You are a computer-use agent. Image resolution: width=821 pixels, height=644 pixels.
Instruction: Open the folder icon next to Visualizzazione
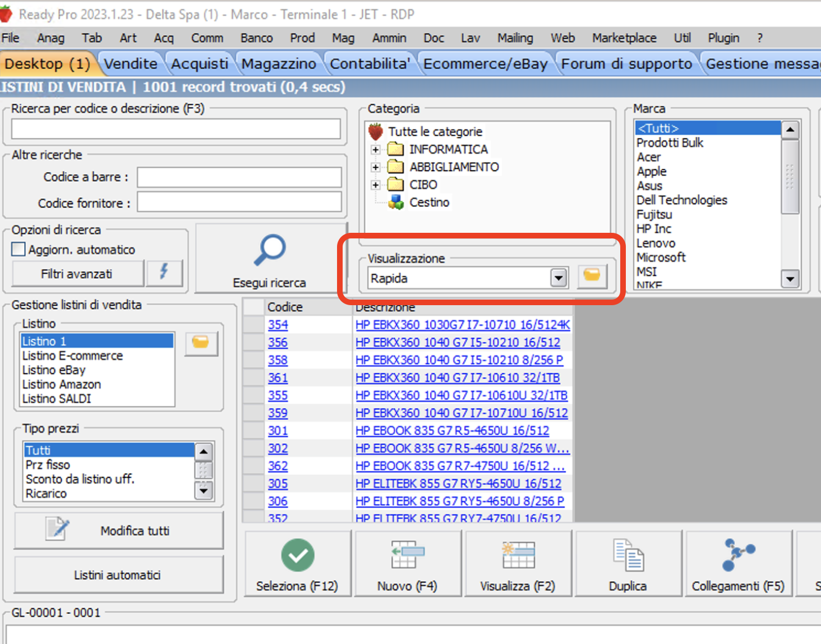tap(592, 277)
